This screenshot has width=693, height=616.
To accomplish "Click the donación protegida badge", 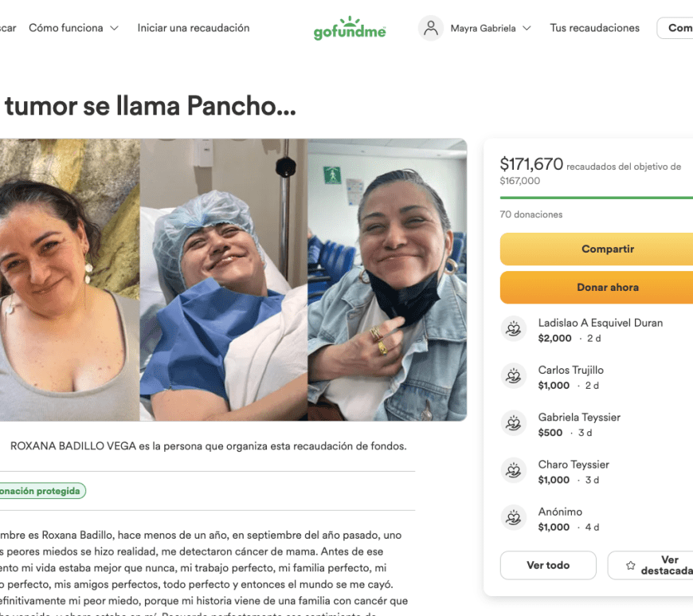I will (x=42, y=491).
